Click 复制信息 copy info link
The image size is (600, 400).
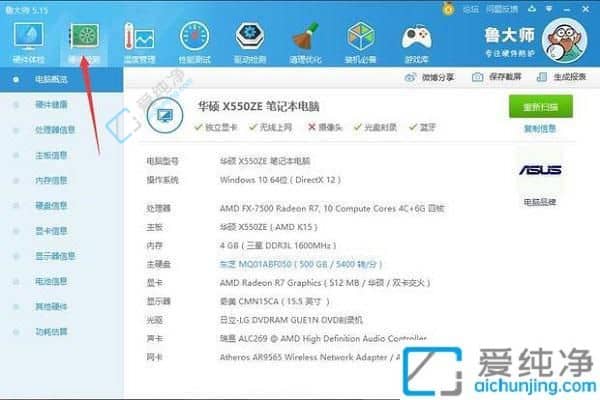(540, 129)
